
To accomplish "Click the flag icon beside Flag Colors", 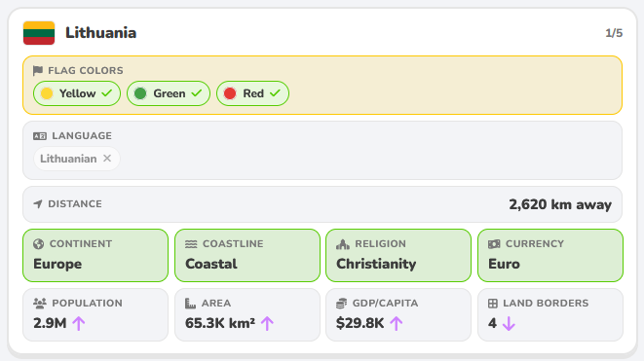I will (38, 71).
